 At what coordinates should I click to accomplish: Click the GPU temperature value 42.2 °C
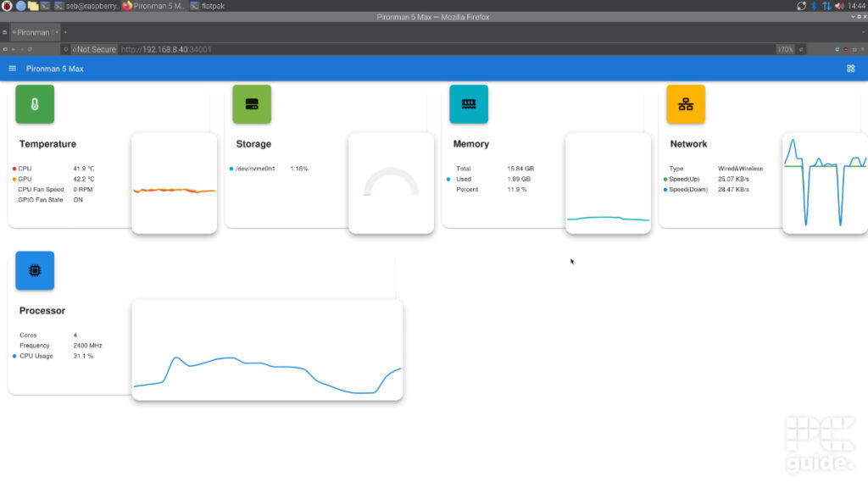point(84,180)
